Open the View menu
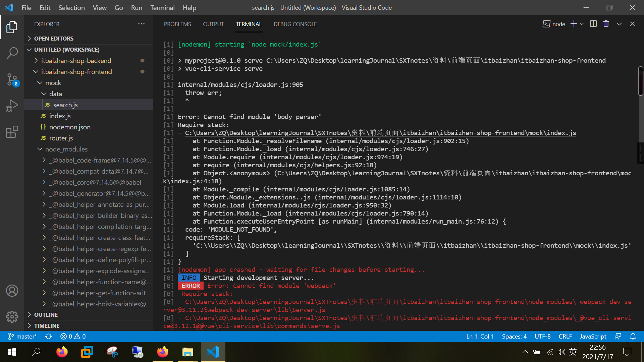644x362 pixels. (100, 7)
